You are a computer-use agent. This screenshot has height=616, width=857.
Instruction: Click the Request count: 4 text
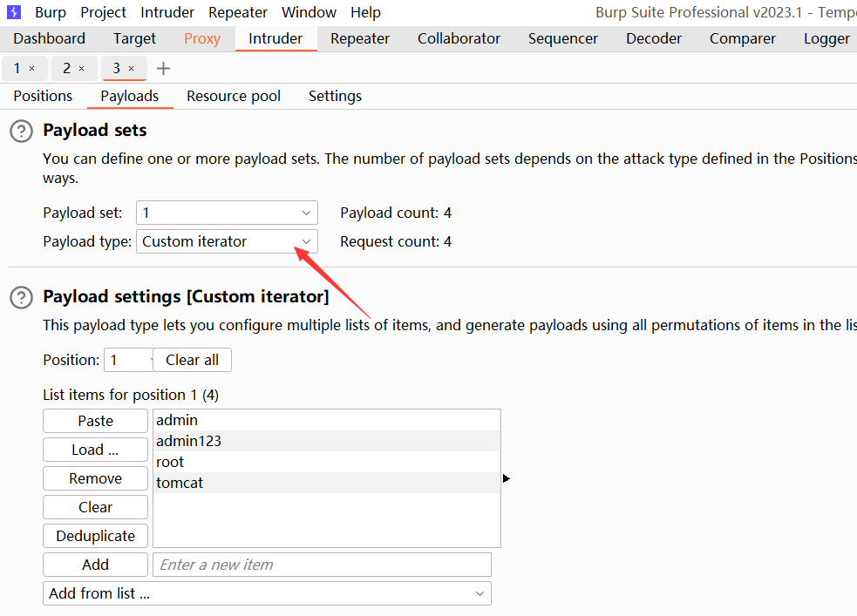tap(396, 242)
